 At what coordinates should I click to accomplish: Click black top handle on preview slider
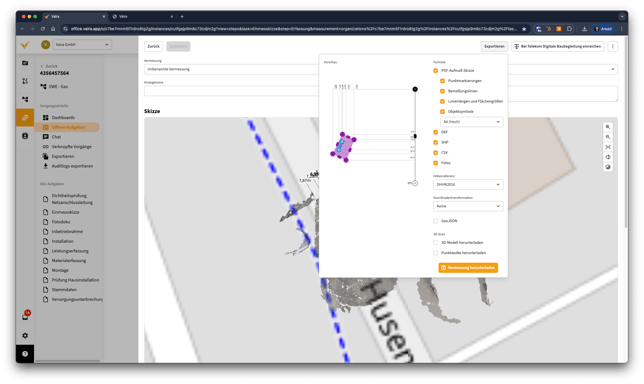415,89
